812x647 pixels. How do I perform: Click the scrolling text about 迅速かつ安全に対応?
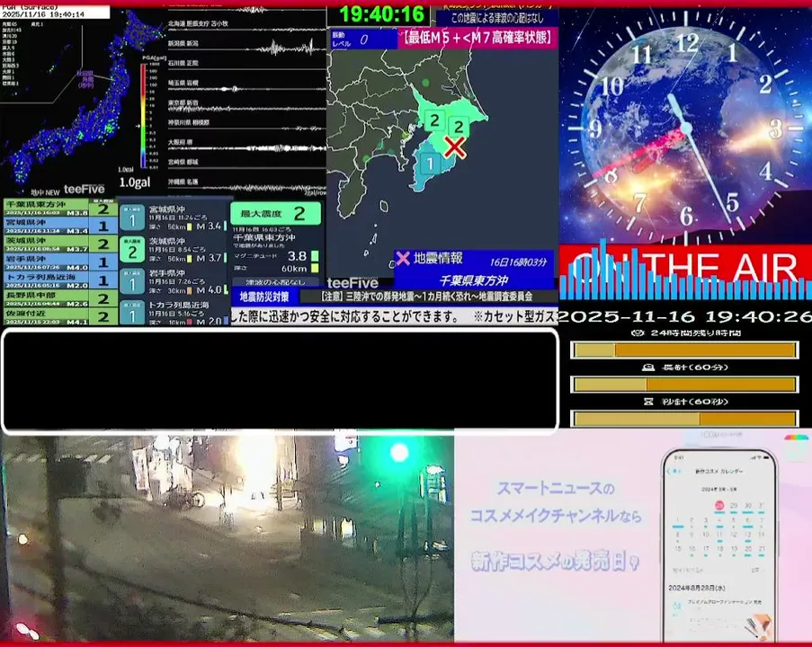coord(395,316)
